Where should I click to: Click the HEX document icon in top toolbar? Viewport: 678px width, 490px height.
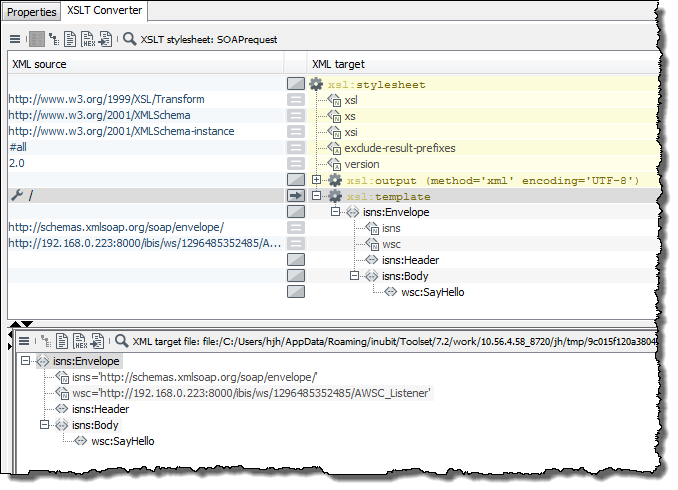tap(90, 40)
